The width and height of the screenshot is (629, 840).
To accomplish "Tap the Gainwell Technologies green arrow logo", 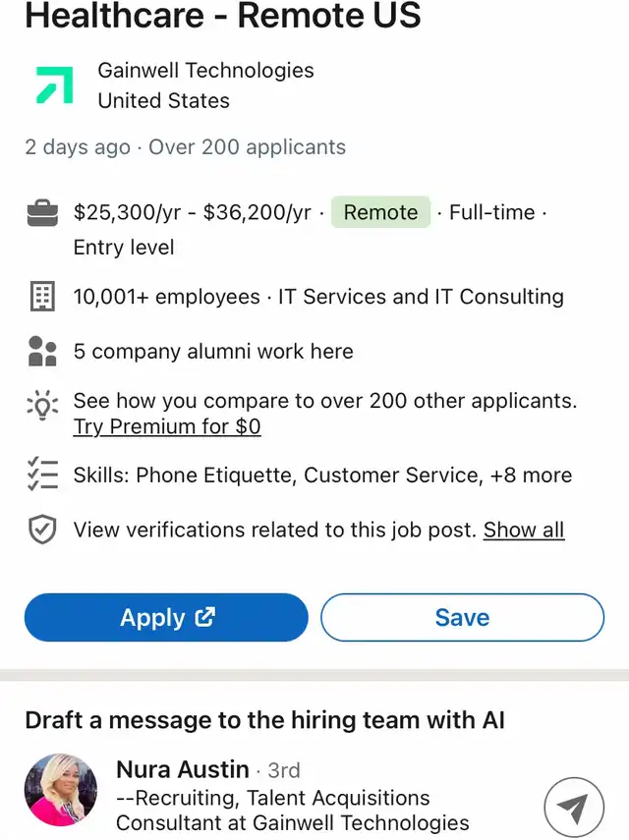I will pyautogui.click(x=54, y=85).
